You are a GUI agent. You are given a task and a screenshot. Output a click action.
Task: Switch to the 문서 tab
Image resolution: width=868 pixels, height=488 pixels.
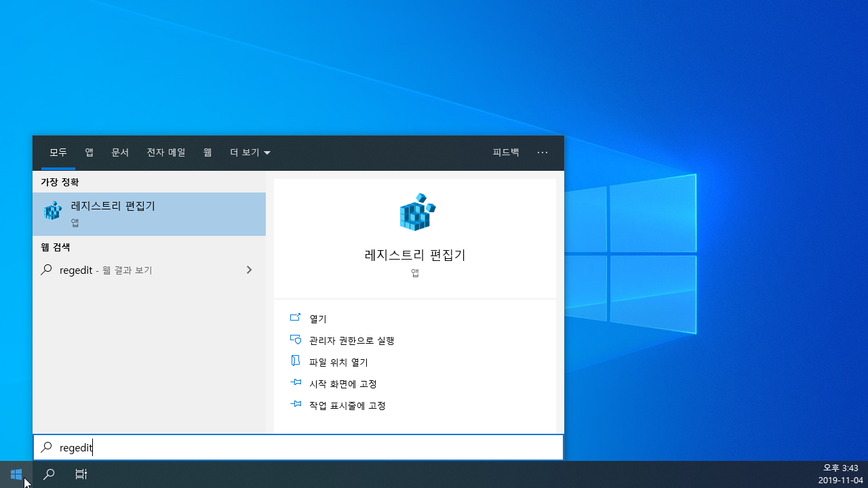pos(120,152)
